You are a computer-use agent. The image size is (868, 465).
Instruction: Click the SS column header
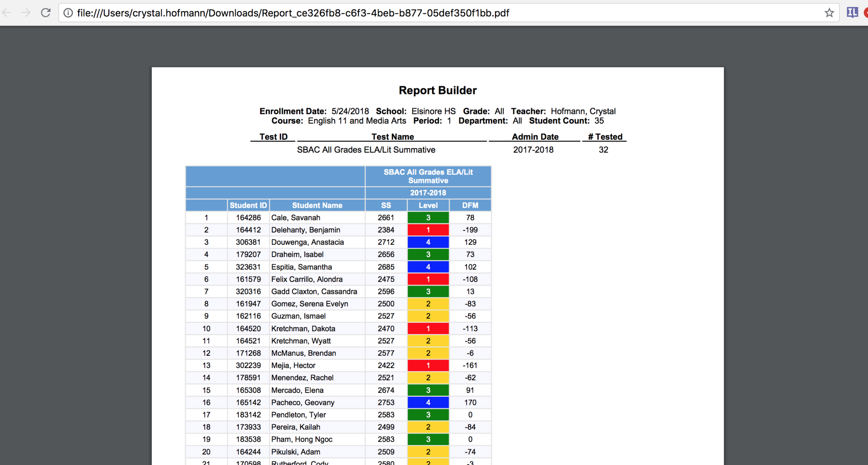[x=386, y=205]
